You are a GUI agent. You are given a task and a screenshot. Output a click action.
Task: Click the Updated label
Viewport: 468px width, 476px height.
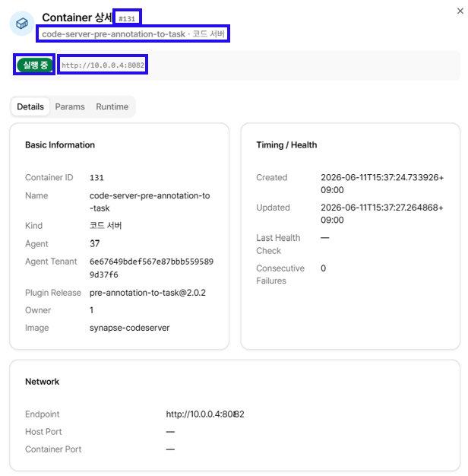[x=273, y=208]
